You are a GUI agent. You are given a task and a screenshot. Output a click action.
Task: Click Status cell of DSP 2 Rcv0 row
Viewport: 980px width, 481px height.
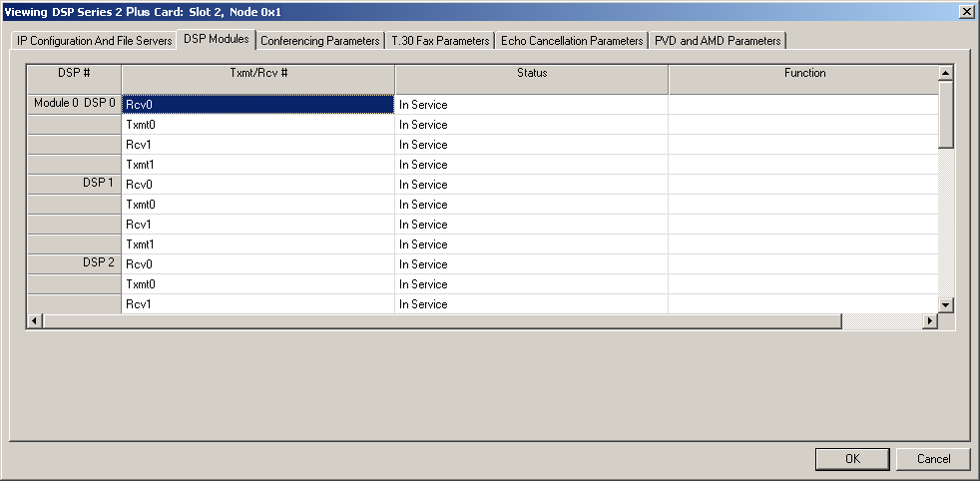pyautogui.click(x=531, y=264)
